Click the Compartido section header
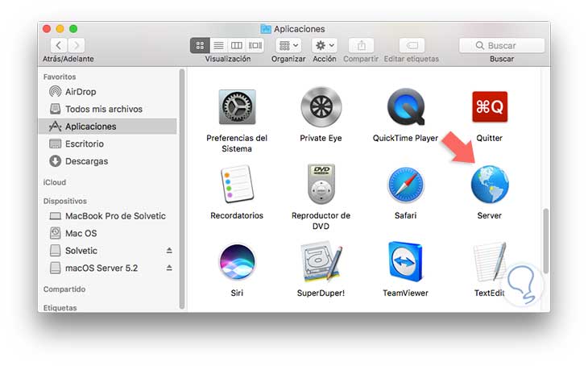This screenshot has width=588, height=366. (x=64, y=289)
